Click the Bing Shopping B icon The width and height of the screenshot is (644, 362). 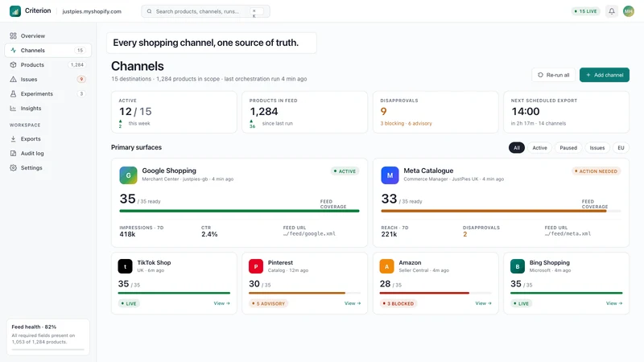[518, 266]
